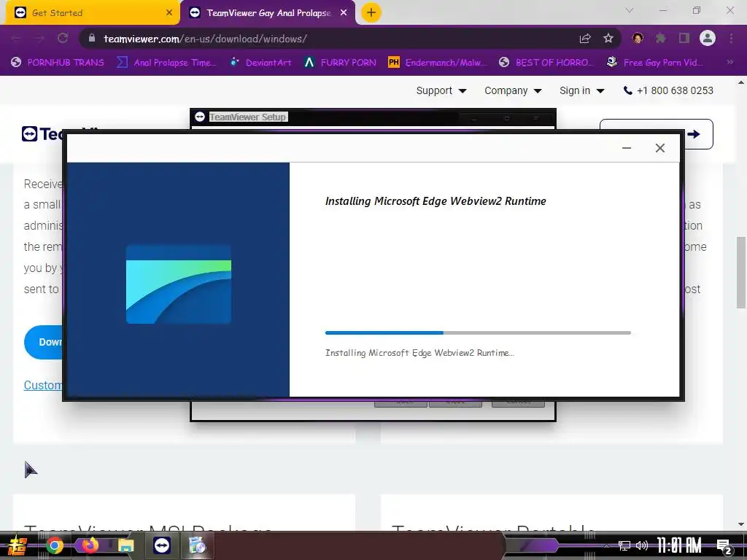Expand the Sign in dropdown
The width and height of the screenshot is (747, 560).
point(581,90)
